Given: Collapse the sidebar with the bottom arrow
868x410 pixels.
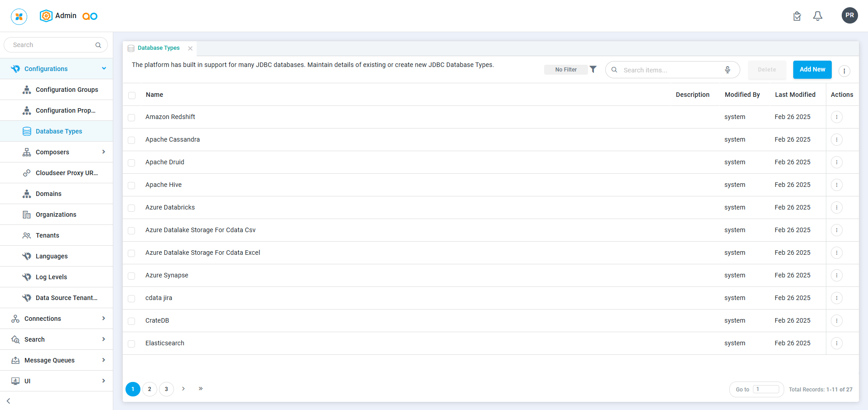Looking at the screenshot, I should click(x=9, y=401).
